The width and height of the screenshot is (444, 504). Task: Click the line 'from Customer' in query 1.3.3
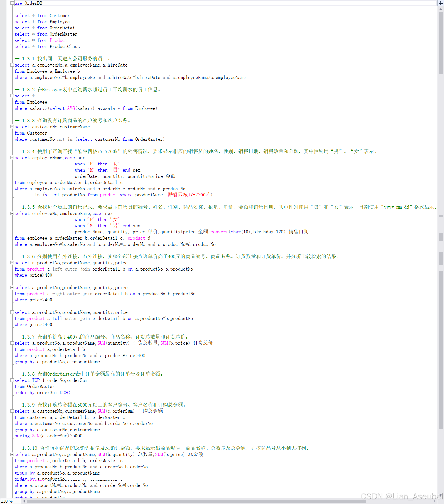(31, 133)
